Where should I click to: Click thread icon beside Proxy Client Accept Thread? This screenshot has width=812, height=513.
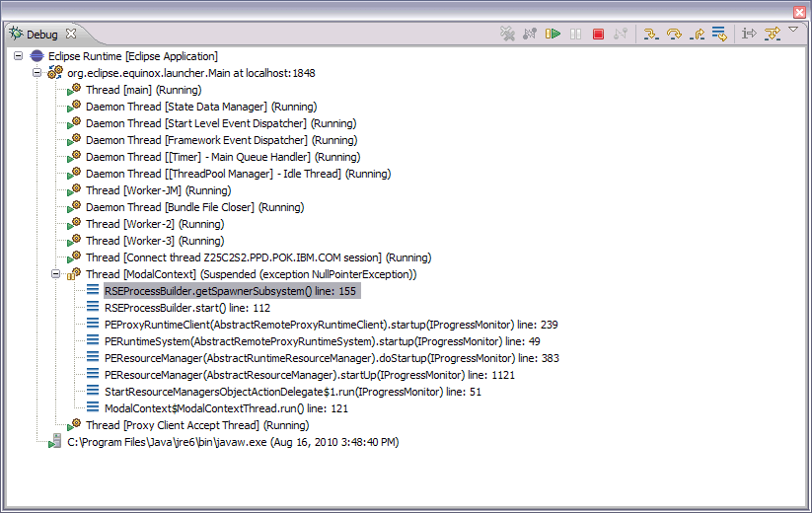coord(74,425)
